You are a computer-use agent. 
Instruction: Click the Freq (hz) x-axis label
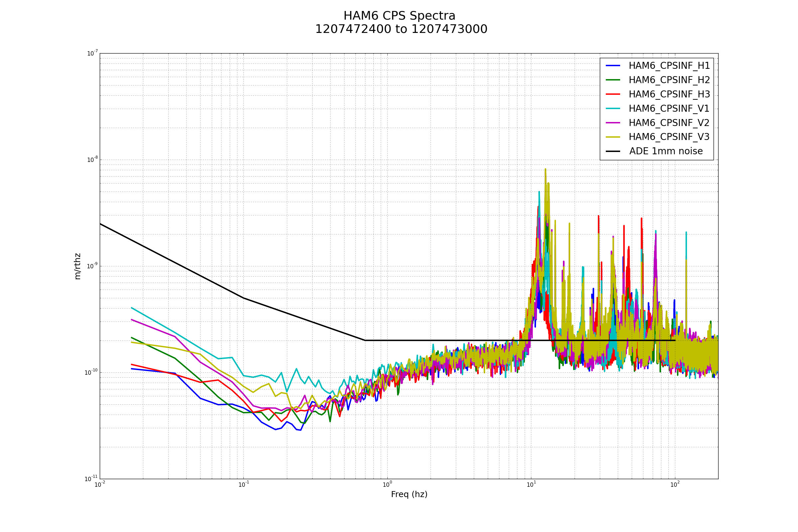coord(409,495)
